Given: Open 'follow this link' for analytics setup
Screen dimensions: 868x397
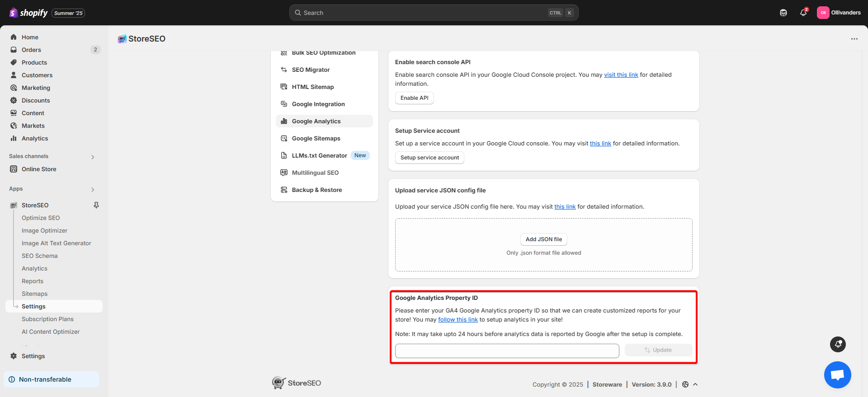Looking at the screenshot, I should (x=458, y=320).
